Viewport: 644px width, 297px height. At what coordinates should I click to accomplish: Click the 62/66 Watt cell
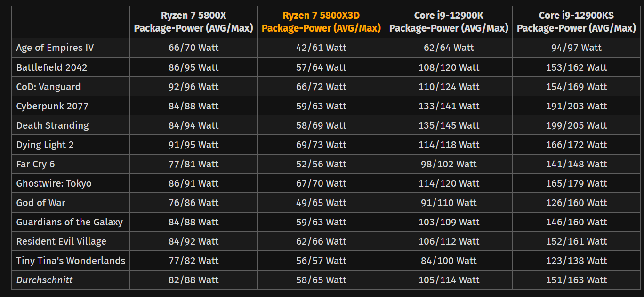pyautogui.click(x=321, y=241)
